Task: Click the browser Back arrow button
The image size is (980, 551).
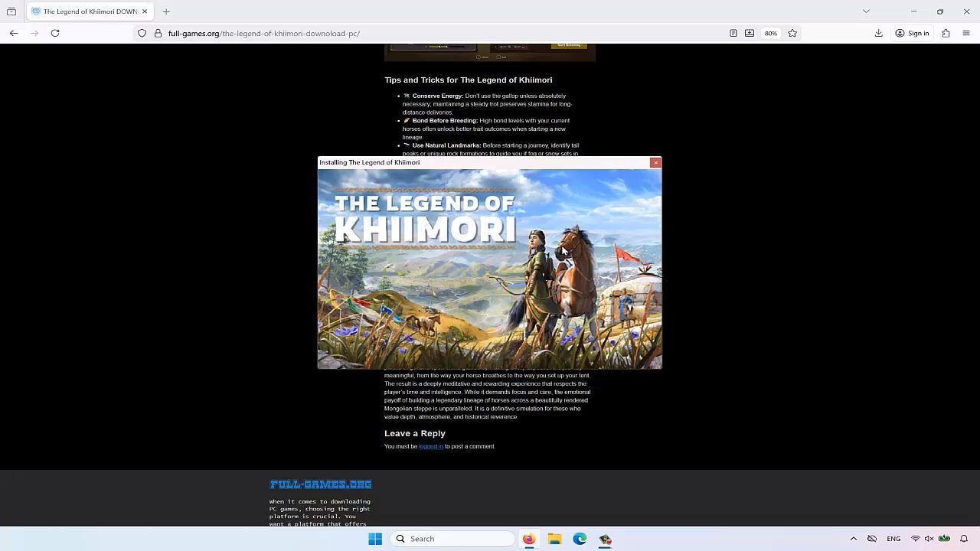Action: (14, 33)
